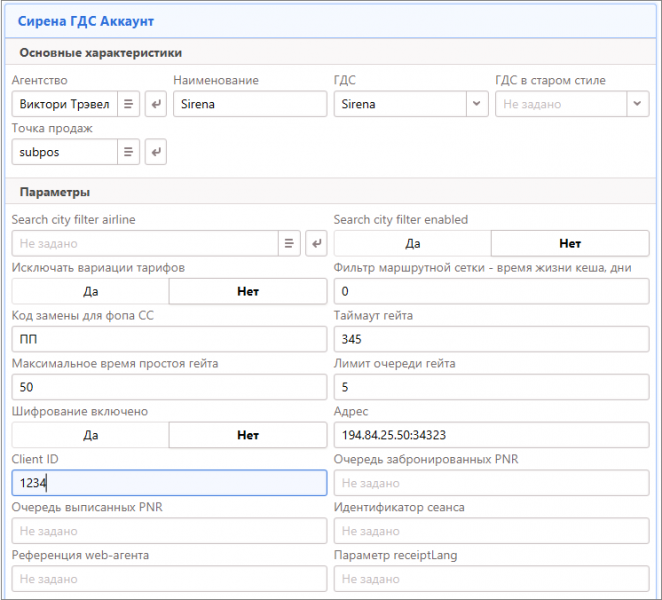Open the list picker icon for Точка продаж
Screen dimensions: 662x600
click(128, 151)
